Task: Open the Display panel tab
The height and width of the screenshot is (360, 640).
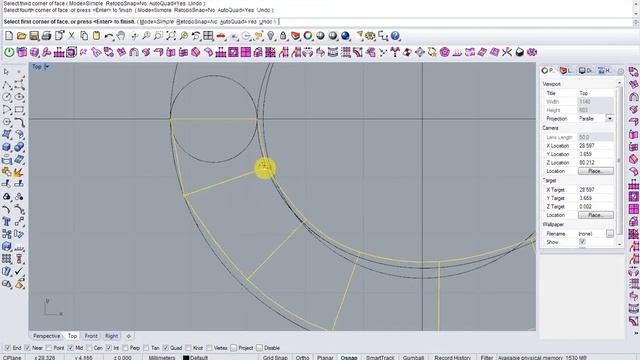Action: point(586,71)
